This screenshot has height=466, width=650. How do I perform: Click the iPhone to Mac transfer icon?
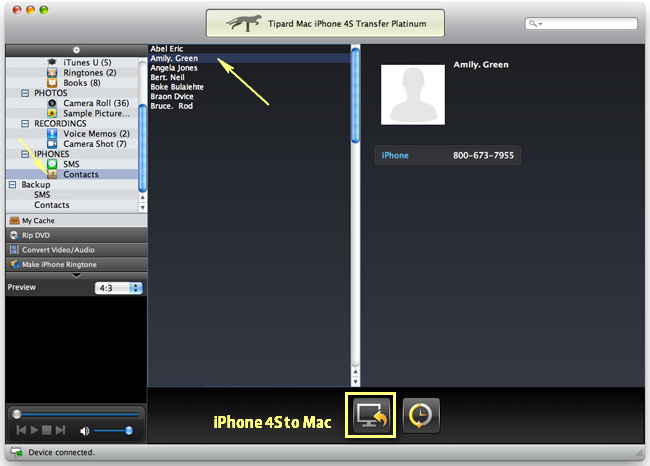click(x=371, y=415)
